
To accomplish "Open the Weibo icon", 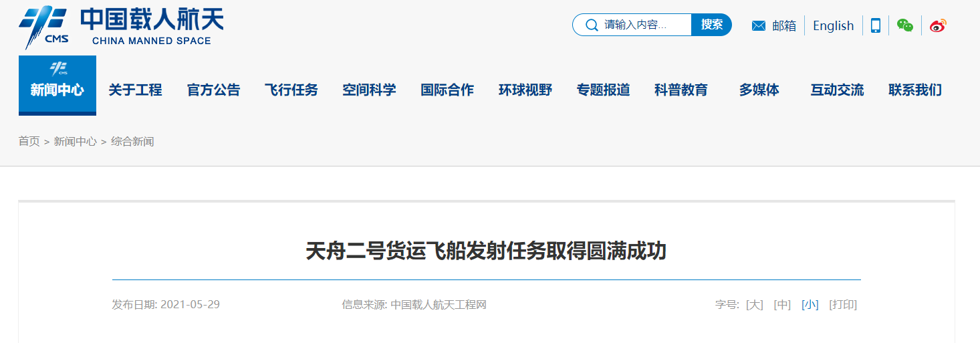I will [938, 25].
